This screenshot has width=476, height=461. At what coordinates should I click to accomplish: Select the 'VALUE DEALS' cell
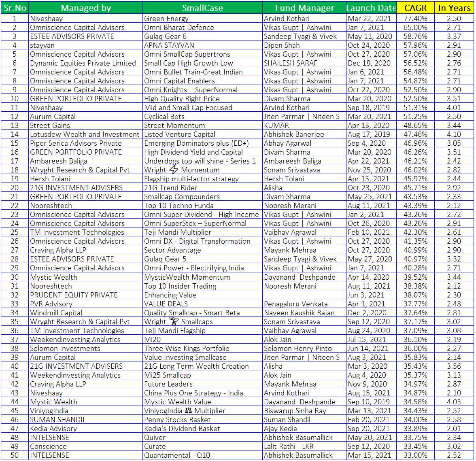click(202, 304)
